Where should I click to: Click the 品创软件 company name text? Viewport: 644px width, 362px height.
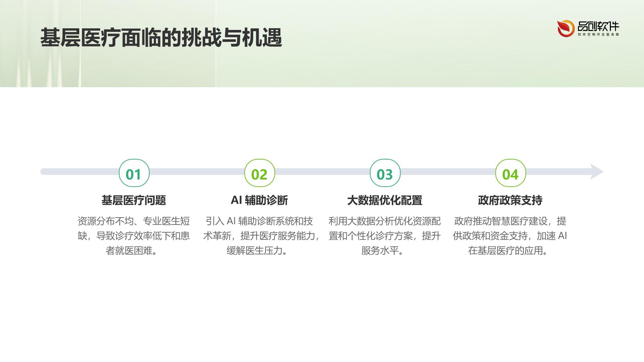[x=598, y=26]
